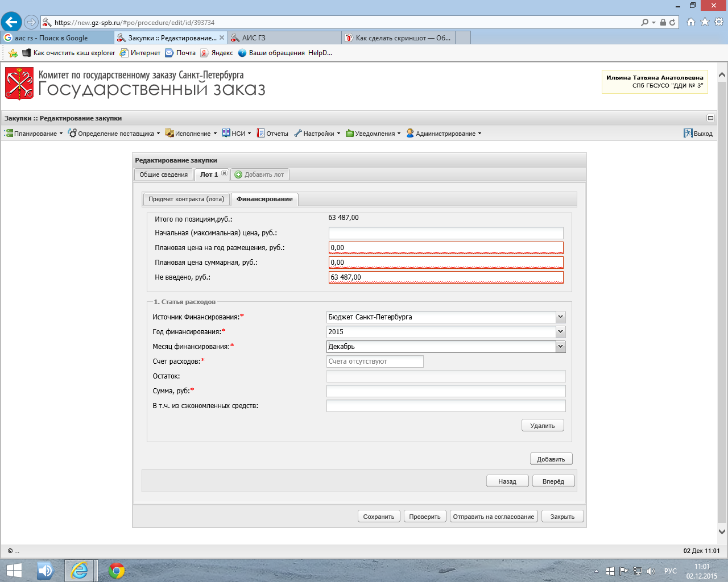This screenshot has width=728, height=582.
Task: Expand the Год финансирования dropdown
Action: point(561,332)
